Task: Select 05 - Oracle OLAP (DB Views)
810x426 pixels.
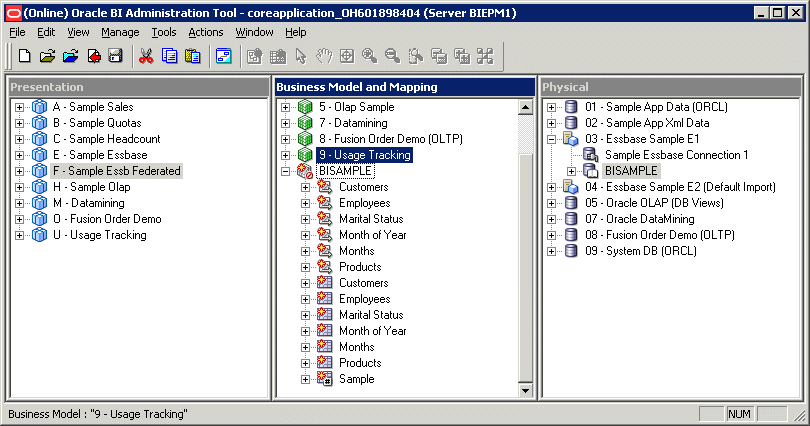Action: point(654,203)
